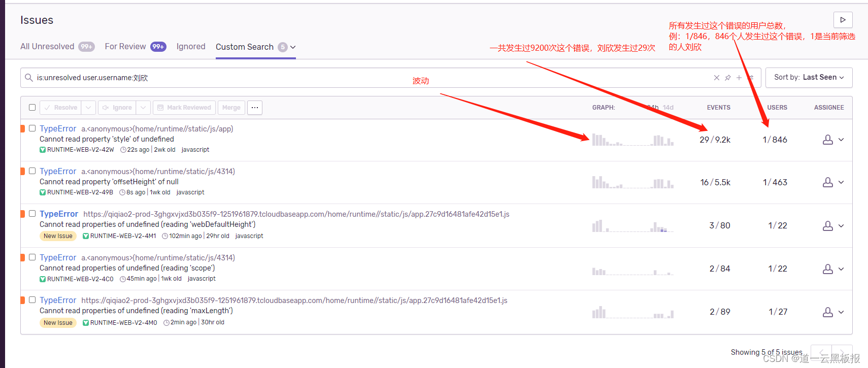Expand assignee chevron for 16/5.5k issue

pyautogui.click(x=841, y=182)
